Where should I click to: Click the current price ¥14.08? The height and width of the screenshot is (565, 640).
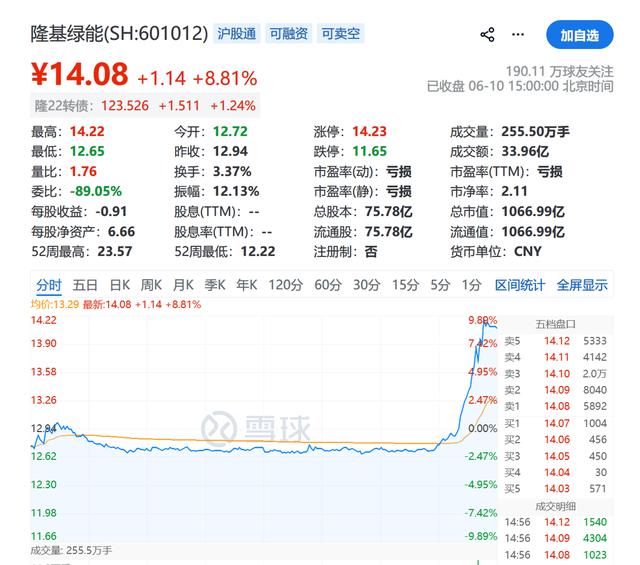click(x=80, y=74)
